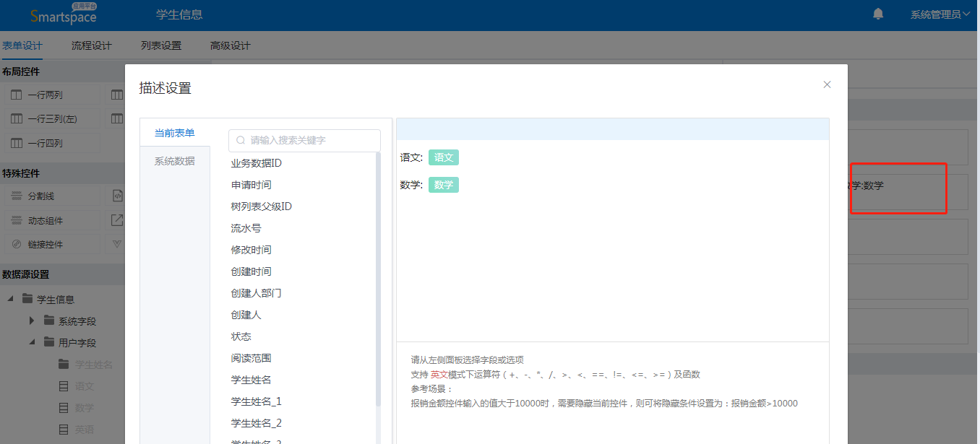Click the search magnifier icon
The image size is (980, 444).
click(241, 140)
